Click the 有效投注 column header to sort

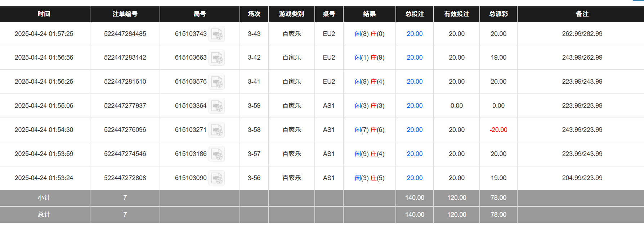(456, 14)
